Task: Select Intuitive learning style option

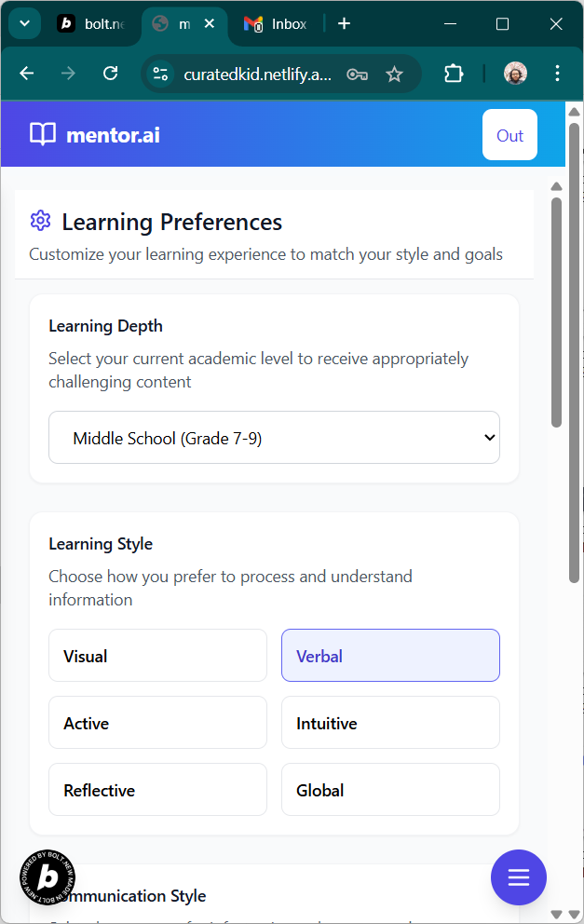Action: pos(390,723)
